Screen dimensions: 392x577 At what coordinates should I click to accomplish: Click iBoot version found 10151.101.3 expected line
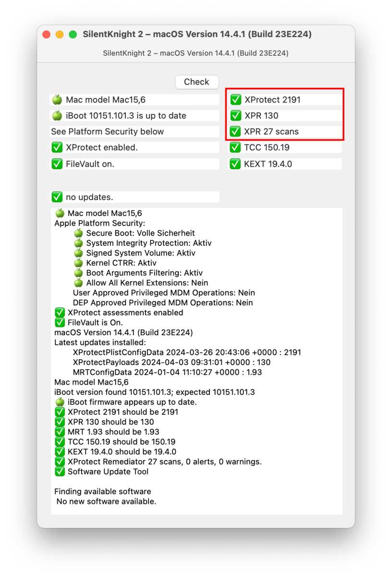155,392
